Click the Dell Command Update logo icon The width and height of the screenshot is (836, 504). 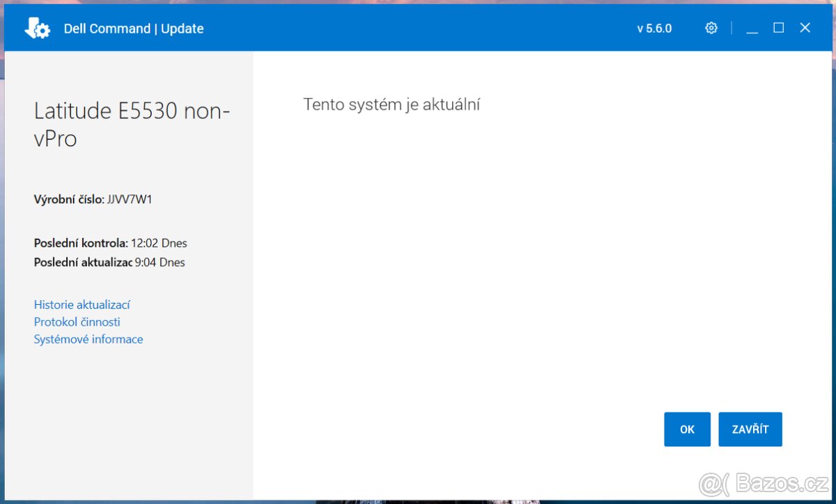click(x=37, y=29)
